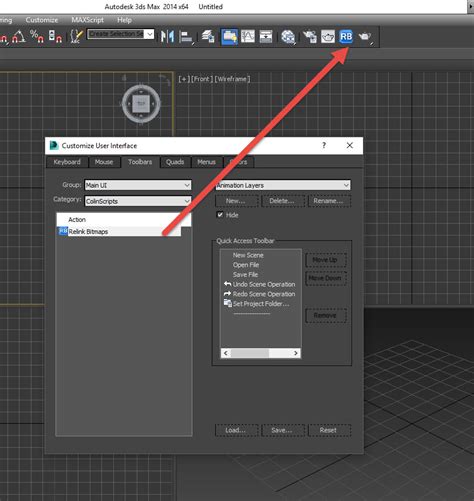
Task: Open Render Setup teapot icon
Action: [310, 36]
